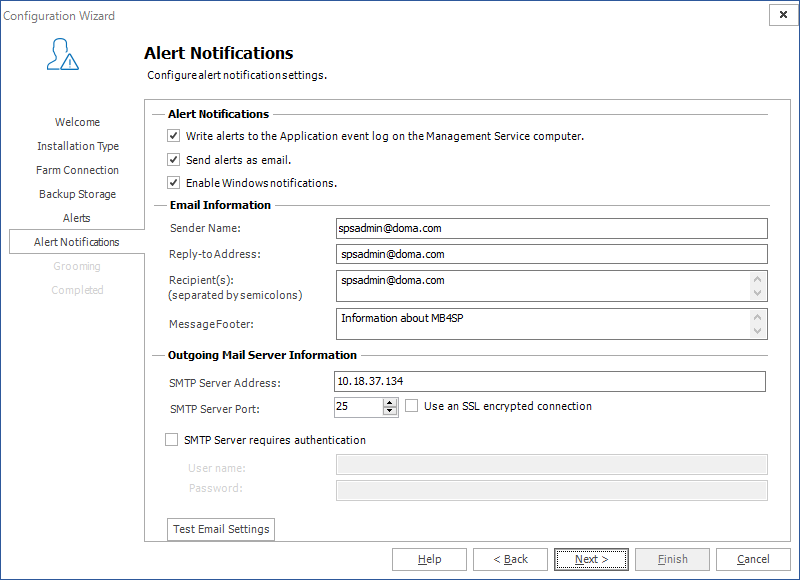Open the Installation Type step
This screenshot has width=800, height=580.
78,146
